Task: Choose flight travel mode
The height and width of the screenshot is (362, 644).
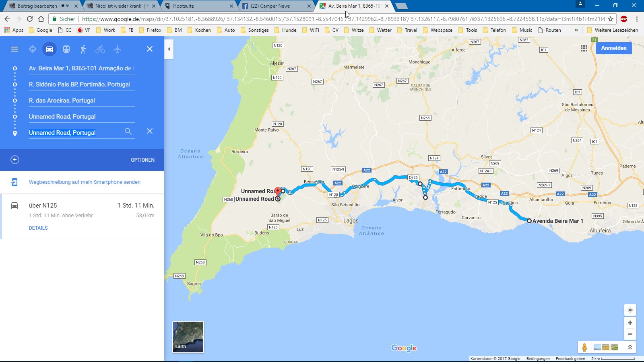Action: 117,49
